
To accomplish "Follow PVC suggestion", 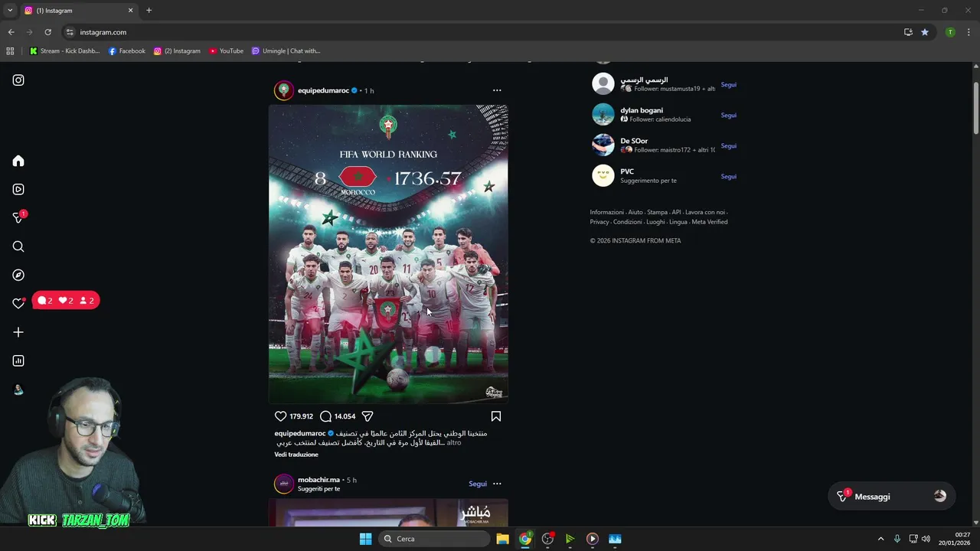I will 728,176.
